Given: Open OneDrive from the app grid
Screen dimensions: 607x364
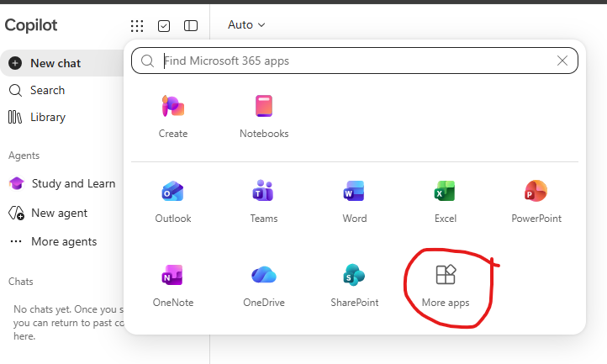Looking at the screenshot, I should (x=264, y=286).
